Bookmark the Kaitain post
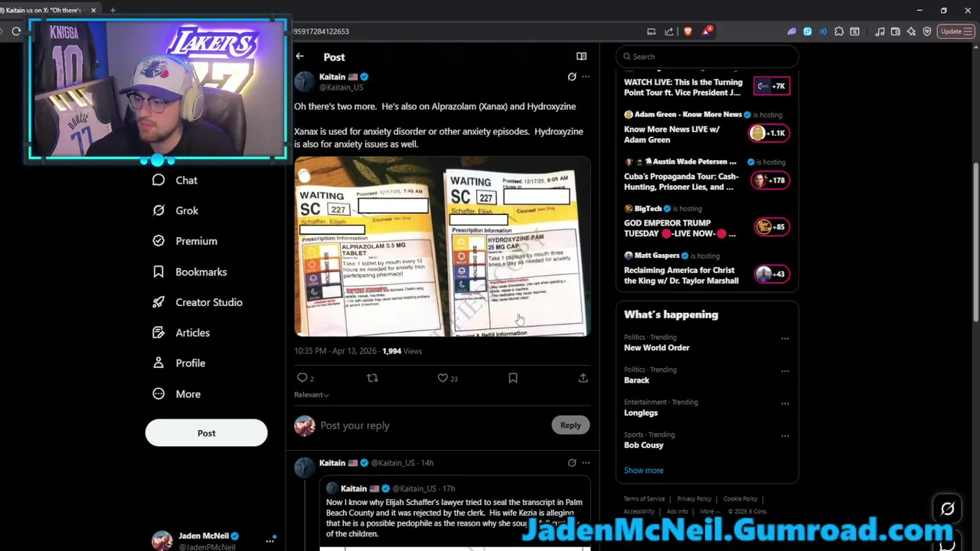 (513, 378)
